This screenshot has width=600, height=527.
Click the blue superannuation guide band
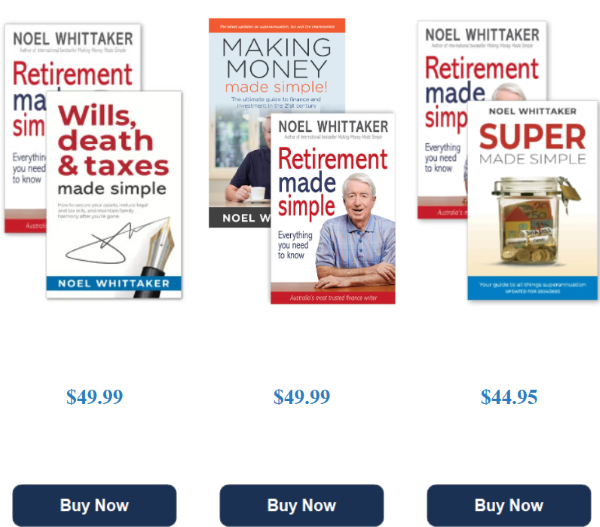[532, 288]
